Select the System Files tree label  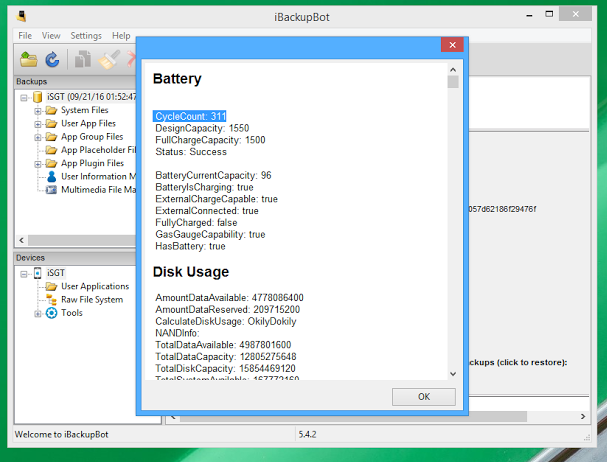(x=84, y=110)
